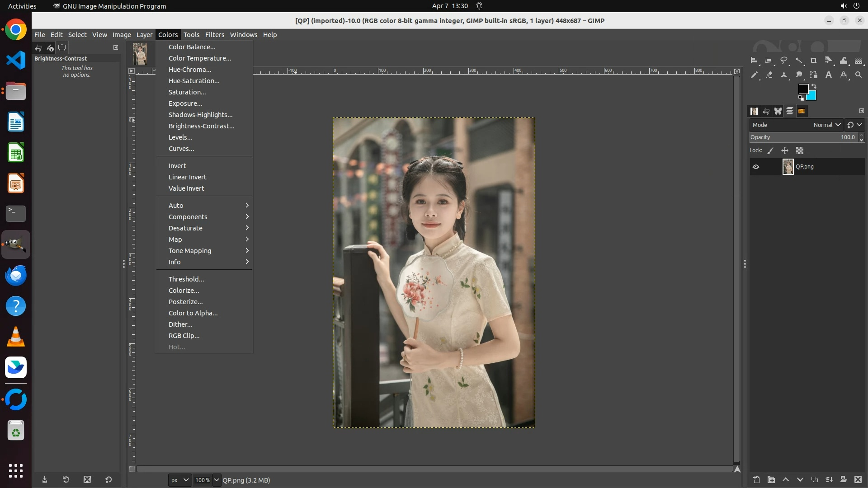Click Curves menu entry
This screenshot has width=868, height=488.
click(181, 149)
